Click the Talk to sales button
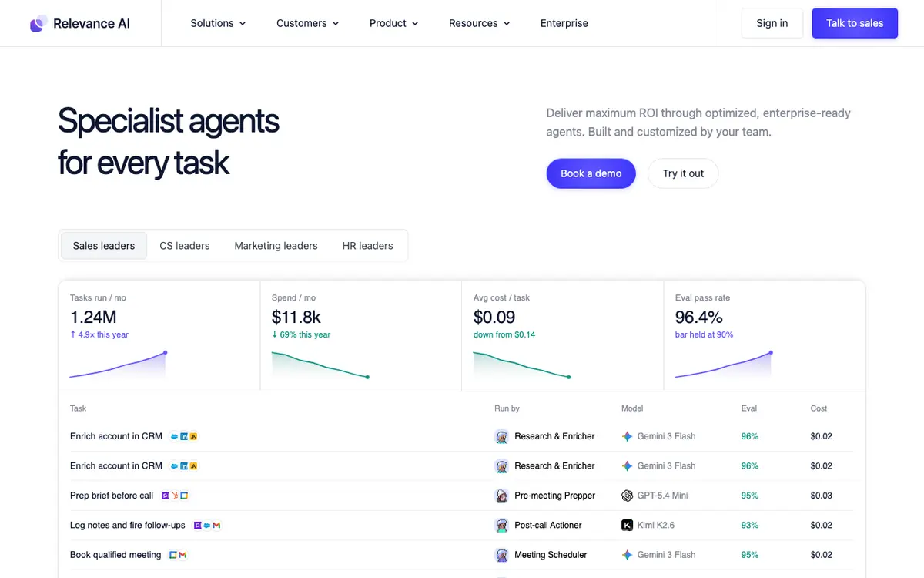924x578 pixels. [855, 23]
